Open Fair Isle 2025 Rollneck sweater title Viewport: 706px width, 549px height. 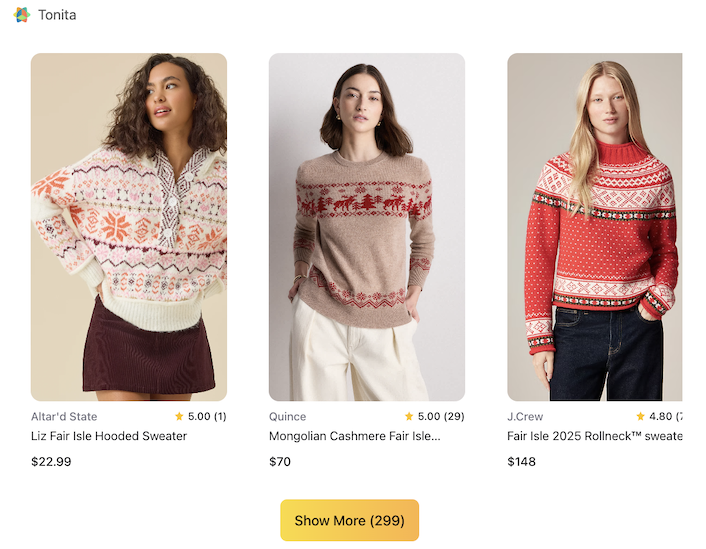point(594,436)
